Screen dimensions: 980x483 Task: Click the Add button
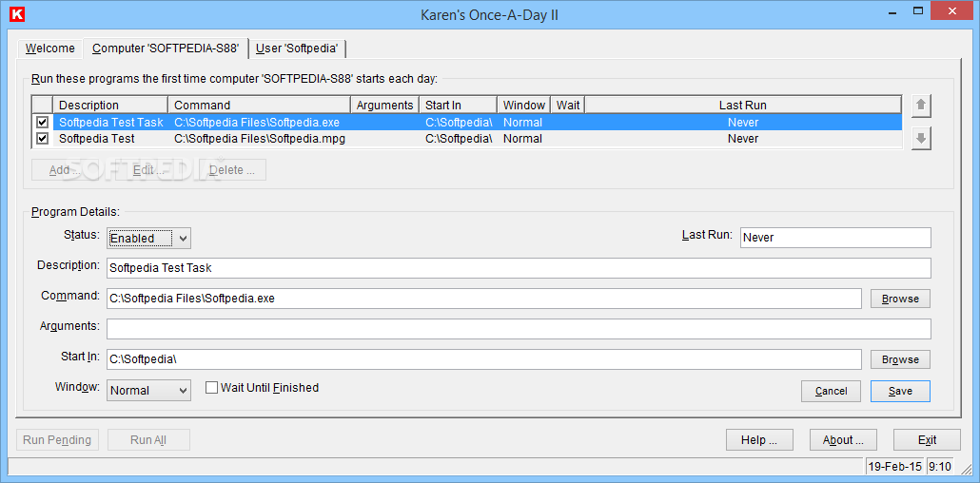point(64,170)
